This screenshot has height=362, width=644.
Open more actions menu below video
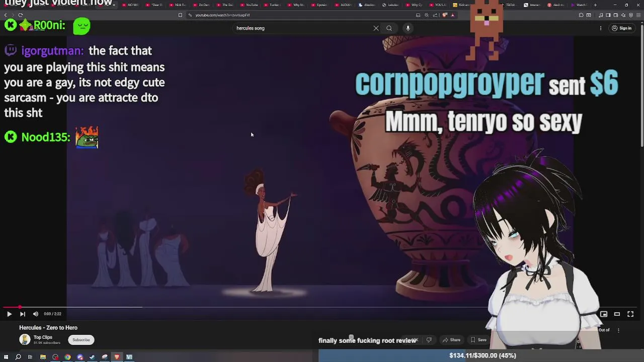pos(618,330)
